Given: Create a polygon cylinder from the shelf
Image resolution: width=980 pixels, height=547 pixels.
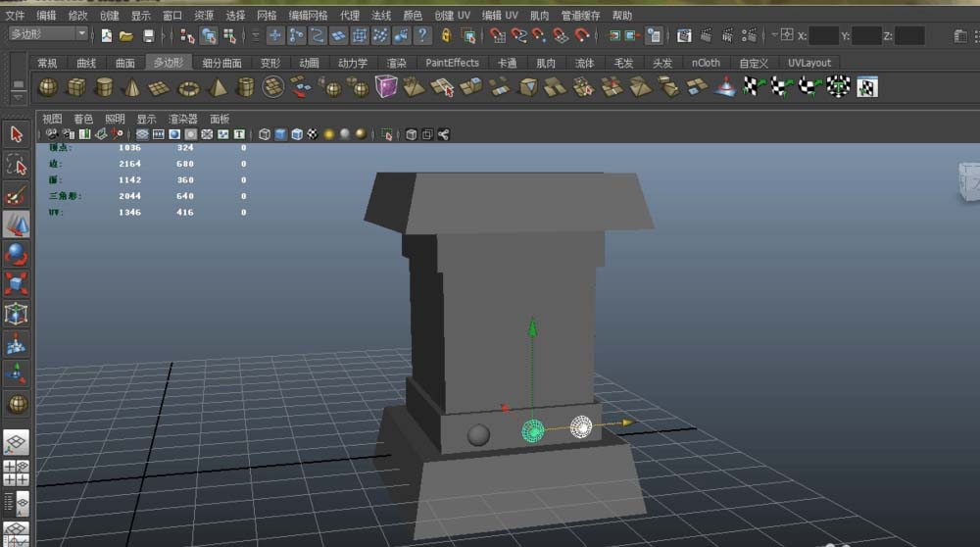Looking at the screenshot, I should coord(105,87).
